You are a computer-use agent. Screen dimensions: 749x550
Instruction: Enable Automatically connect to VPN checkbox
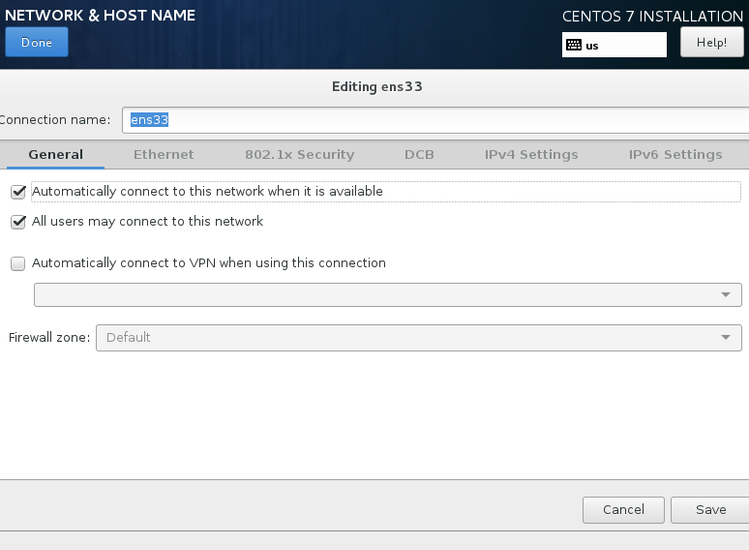click(18, 264)
